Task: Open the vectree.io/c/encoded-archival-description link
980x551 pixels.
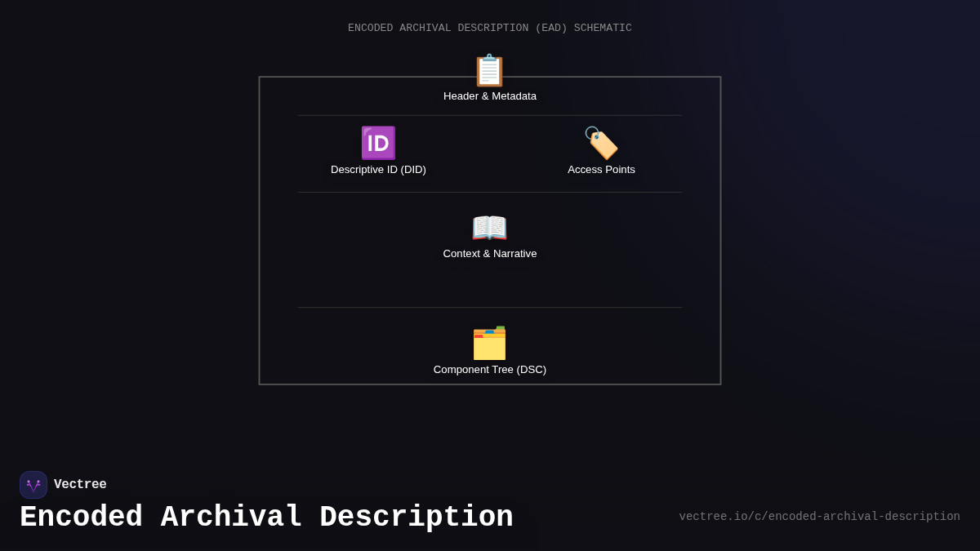Action: [x=819, y=516]
